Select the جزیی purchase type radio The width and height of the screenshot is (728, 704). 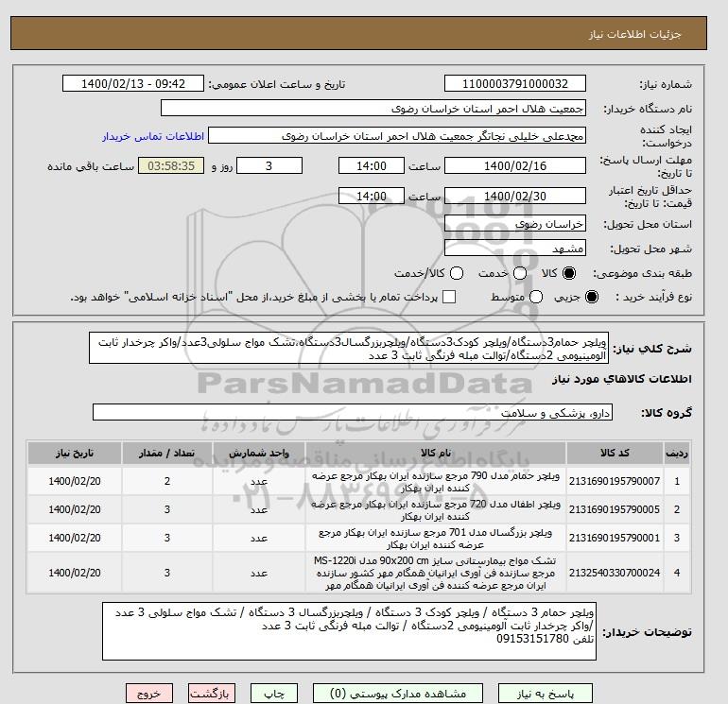coord(592,297)
